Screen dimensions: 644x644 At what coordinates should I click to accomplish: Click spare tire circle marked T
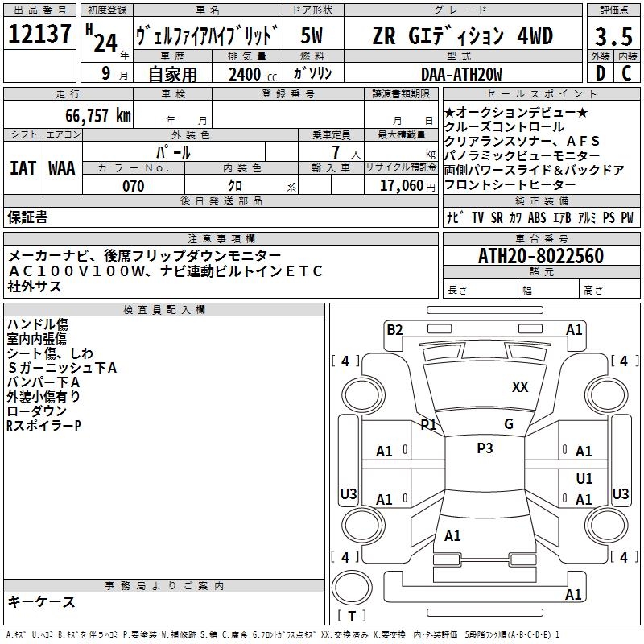[x=352, y=588]
